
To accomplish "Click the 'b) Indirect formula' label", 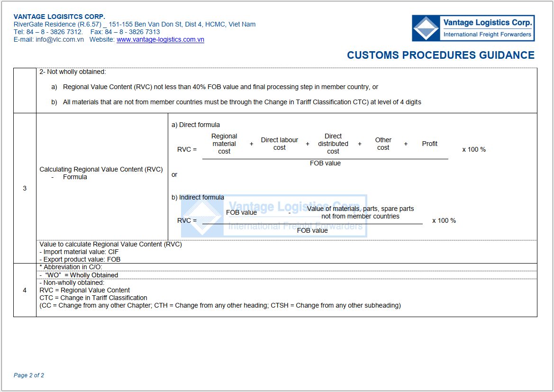I will click(x=198, y=197).
